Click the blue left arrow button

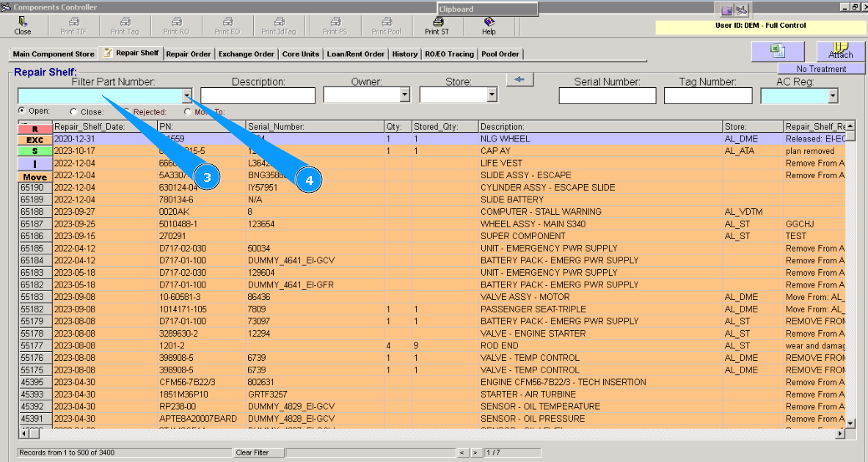[519, 80]
